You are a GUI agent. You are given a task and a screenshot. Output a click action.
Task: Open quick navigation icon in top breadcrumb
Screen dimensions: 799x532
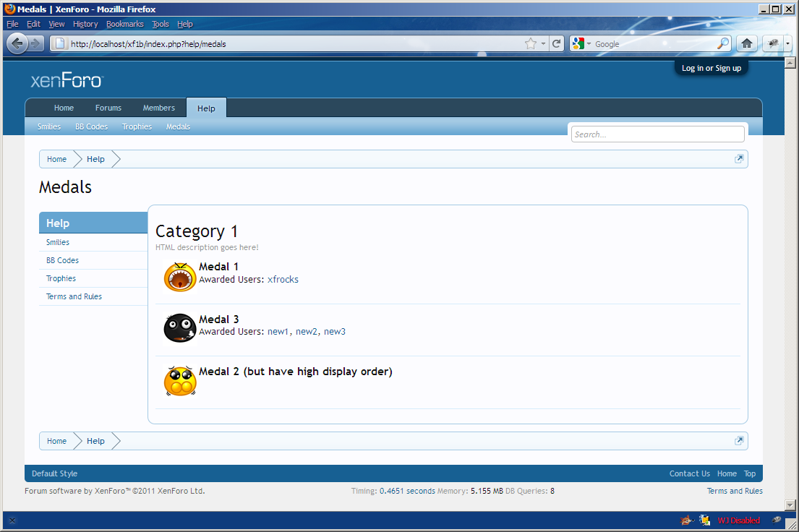[x=739, y=159]
